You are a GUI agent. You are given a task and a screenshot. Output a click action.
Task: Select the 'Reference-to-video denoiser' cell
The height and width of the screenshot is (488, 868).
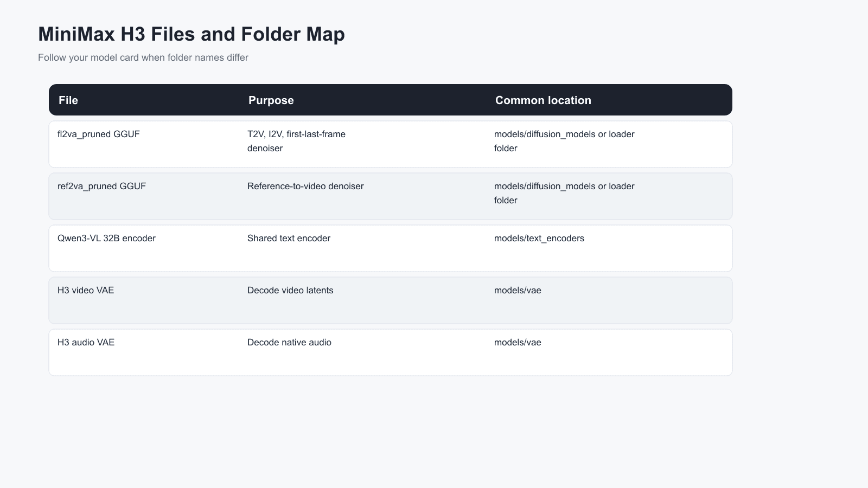[x=305, y=186]
